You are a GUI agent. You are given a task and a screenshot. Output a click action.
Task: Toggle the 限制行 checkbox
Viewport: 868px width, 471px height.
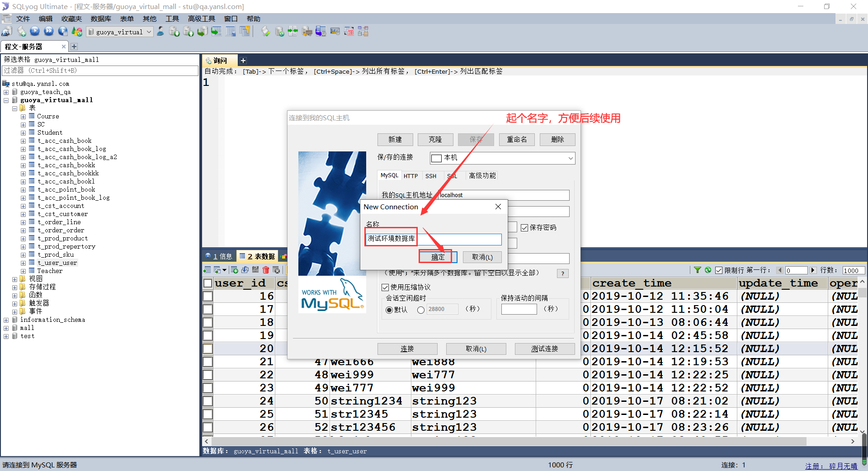tap(719, 270)
